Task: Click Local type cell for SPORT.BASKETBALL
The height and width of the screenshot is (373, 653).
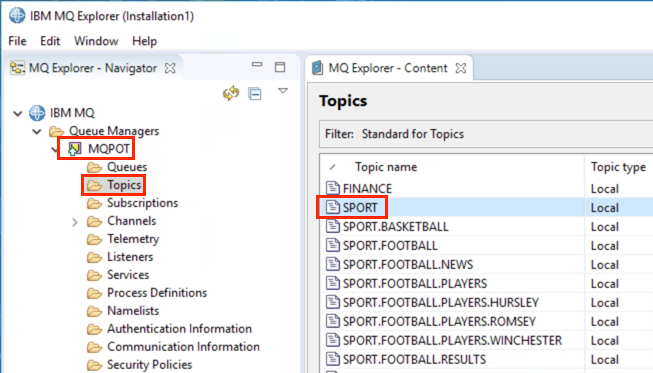Action: pos(604,226)
